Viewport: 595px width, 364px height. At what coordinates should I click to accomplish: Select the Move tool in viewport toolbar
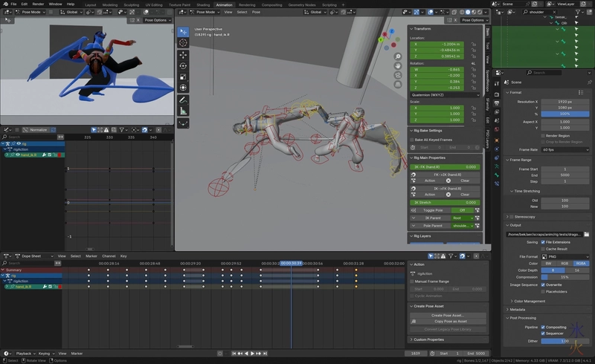[x=183, y=54]
